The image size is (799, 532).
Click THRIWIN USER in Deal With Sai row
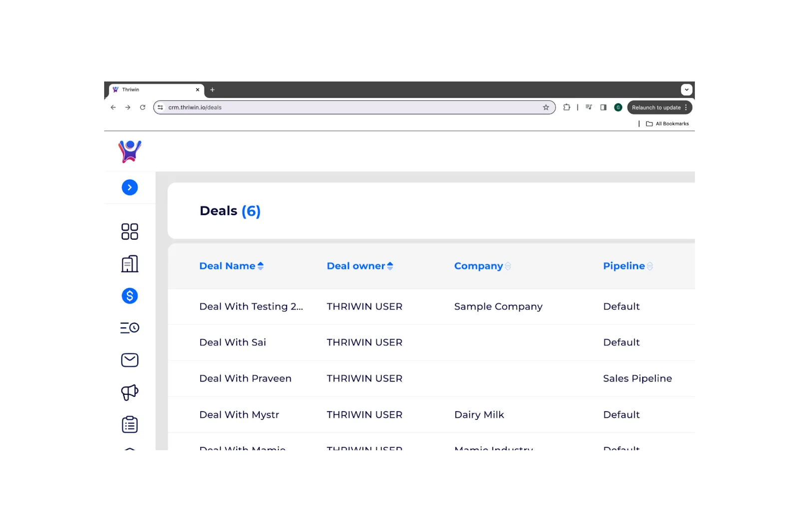coord(365,342)
